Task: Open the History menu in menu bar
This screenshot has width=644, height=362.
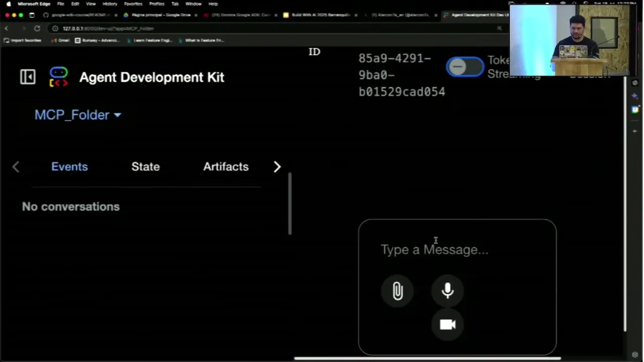Action: (x=110, y=4)
